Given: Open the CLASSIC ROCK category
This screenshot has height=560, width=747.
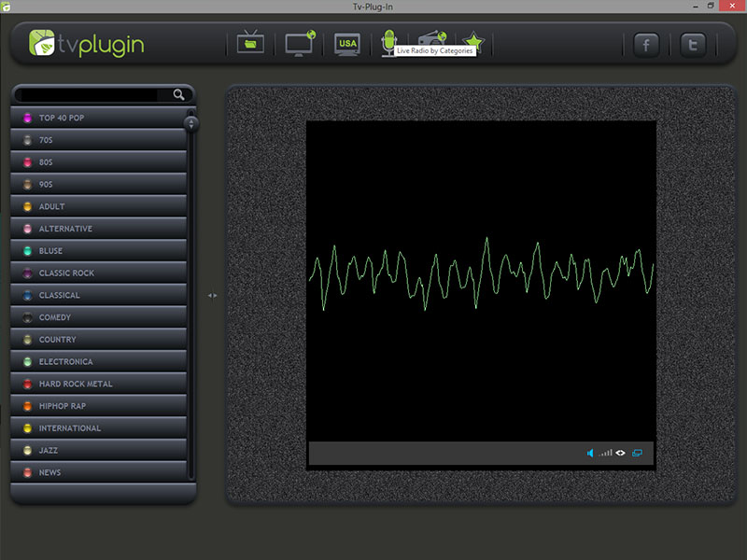Looking at the screenshot, I should point(99,273).
